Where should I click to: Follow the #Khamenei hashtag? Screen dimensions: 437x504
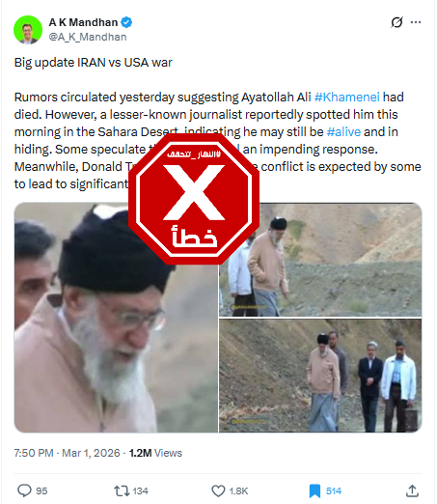coord(347,97)
